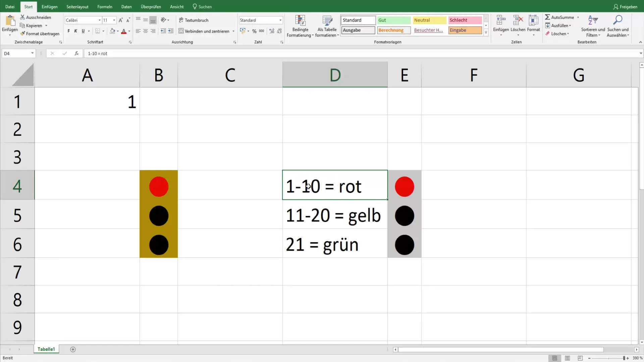Apply thousands separator 000 format

point(262,31)
